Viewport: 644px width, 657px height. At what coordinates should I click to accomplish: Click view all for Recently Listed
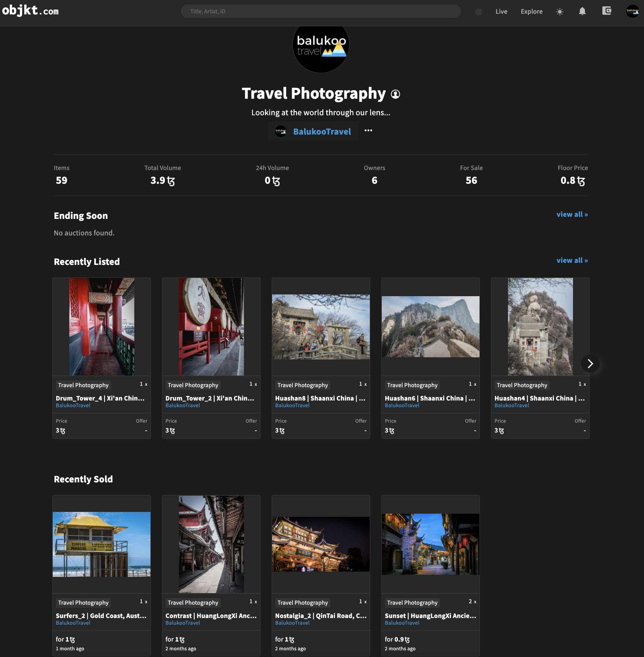click(572, 260)
